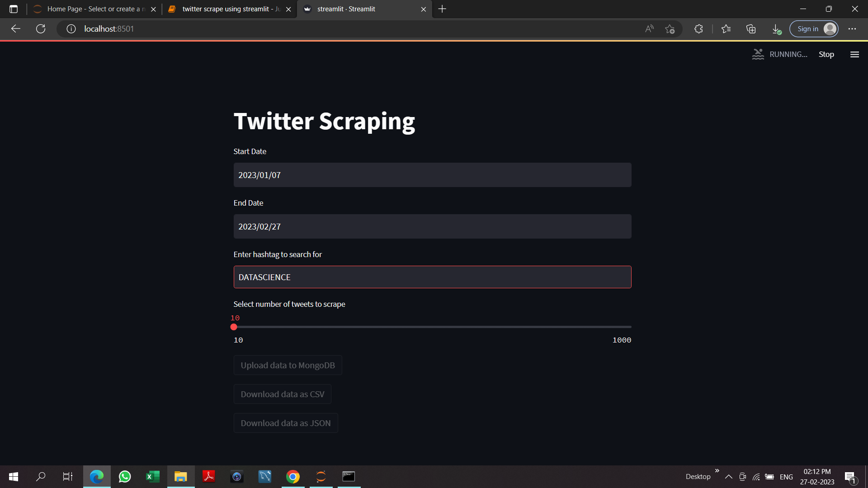The height and width of the screenshot is (488, 868).
Task: Open the Streamlit hamburger menu
Action: 854,54
